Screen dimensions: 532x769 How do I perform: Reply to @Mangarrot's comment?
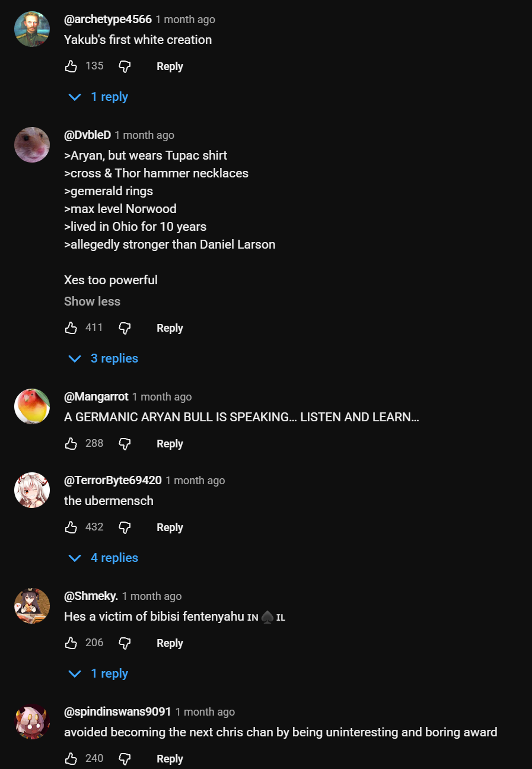[170, 444]
